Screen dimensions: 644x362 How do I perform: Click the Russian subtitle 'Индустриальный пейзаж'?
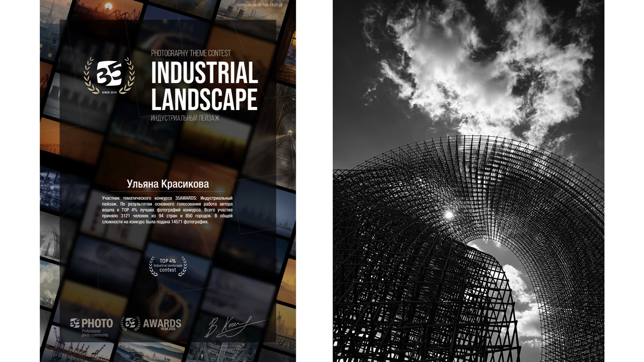point(185,118)
